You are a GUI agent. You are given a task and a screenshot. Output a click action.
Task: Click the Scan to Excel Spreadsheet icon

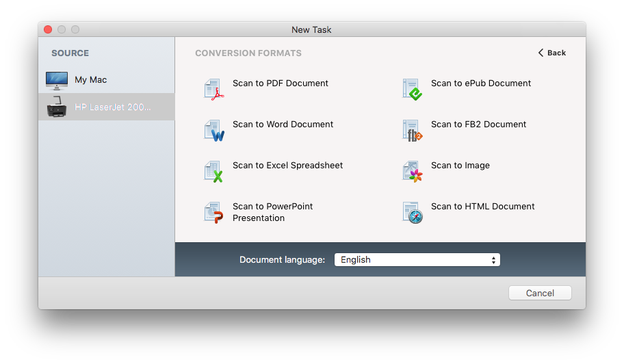214,172
